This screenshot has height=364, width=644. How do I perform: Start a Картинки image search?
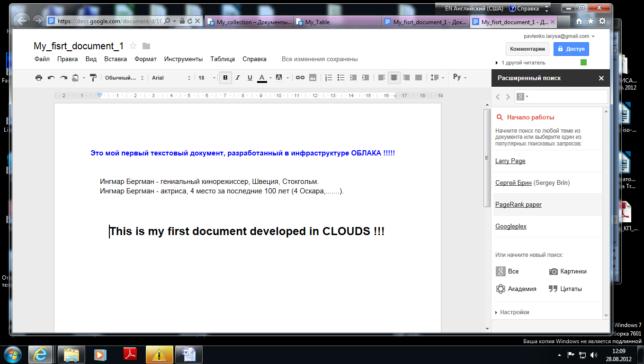(567, 271)
